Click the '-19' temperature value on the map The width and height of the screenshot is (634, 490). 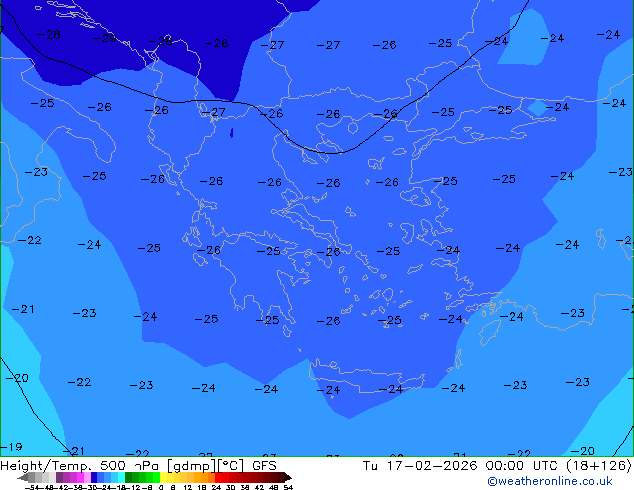[11, 447]
